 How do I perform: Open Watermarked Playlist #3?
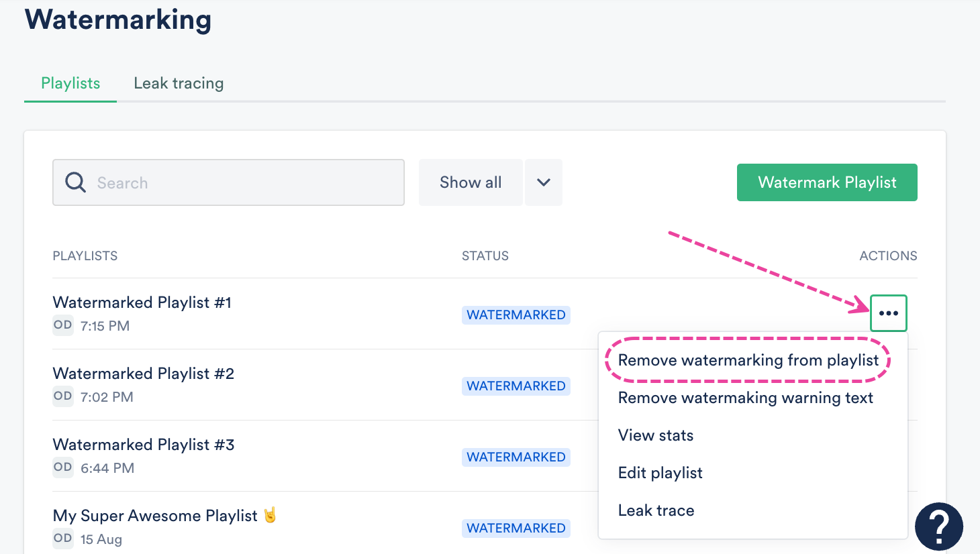(144, 445)
